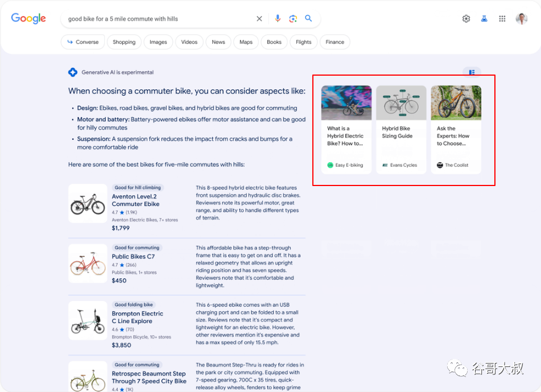
Task: Click the $3,850 price
Action: point(121,345)
